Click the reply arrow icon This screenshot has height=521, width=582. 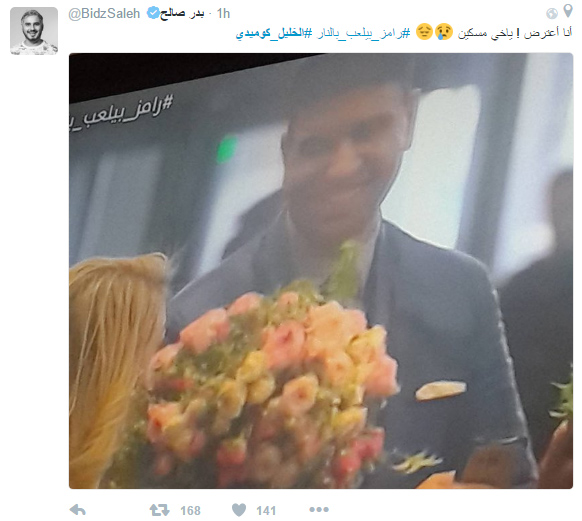(78, 510)
